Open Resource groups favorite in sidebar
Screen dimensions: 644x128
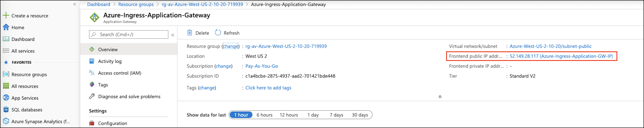pos(29,74)
